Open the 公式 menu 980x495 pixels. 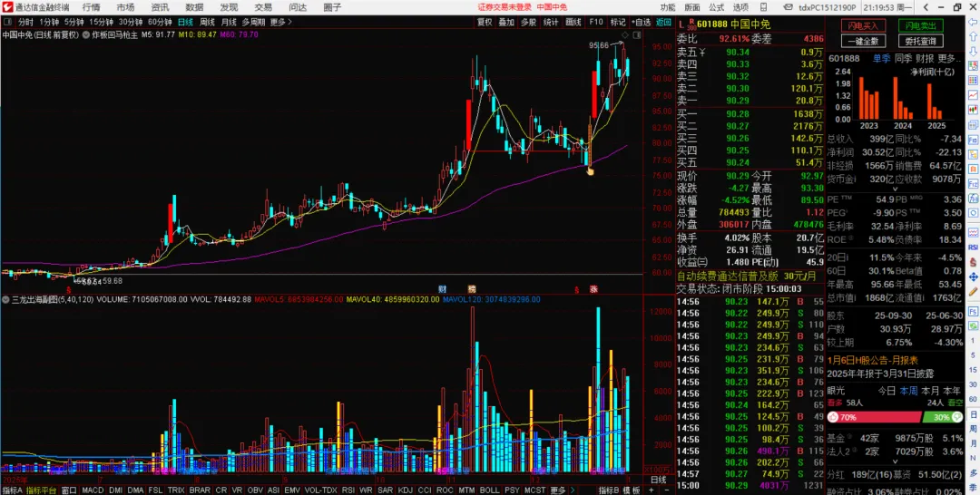(x=717, y=7)
